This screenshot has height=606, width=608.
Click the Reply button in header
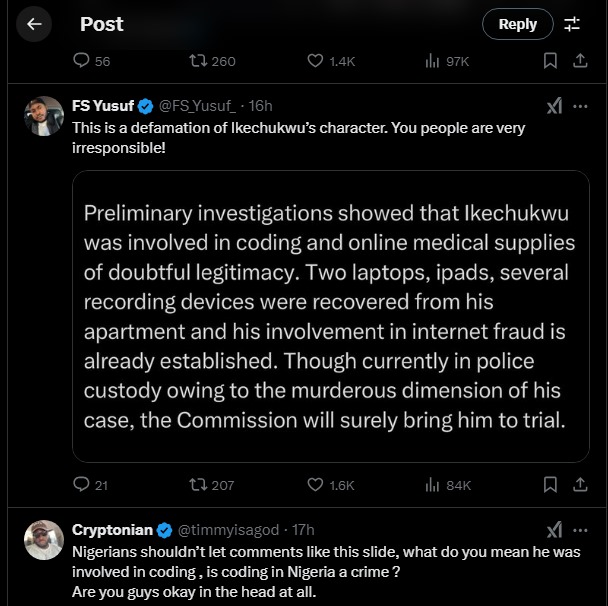pyautogui.click(x=517, y=24)
